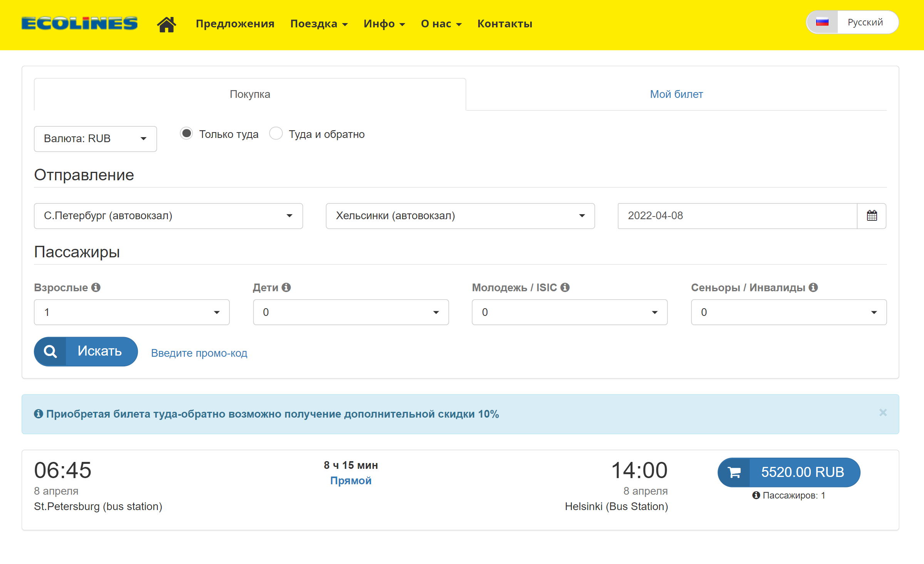
Task: Click info icon beside Пассажиров: 1
Action: click(756, 495)
